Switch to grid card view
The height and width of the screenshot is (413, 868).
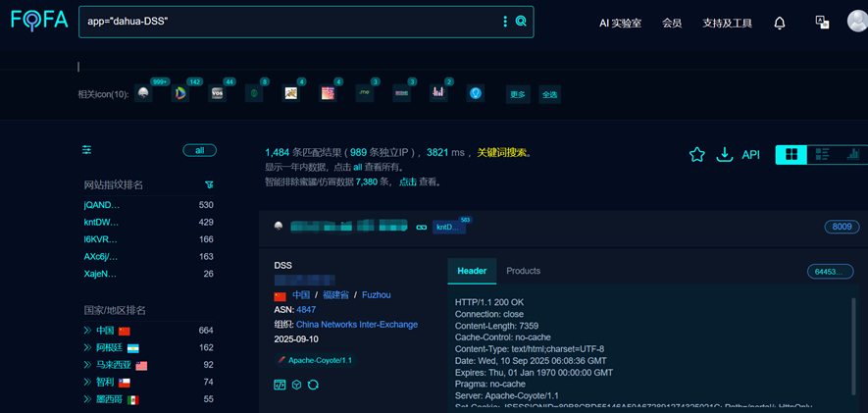(x=791, y=154)
